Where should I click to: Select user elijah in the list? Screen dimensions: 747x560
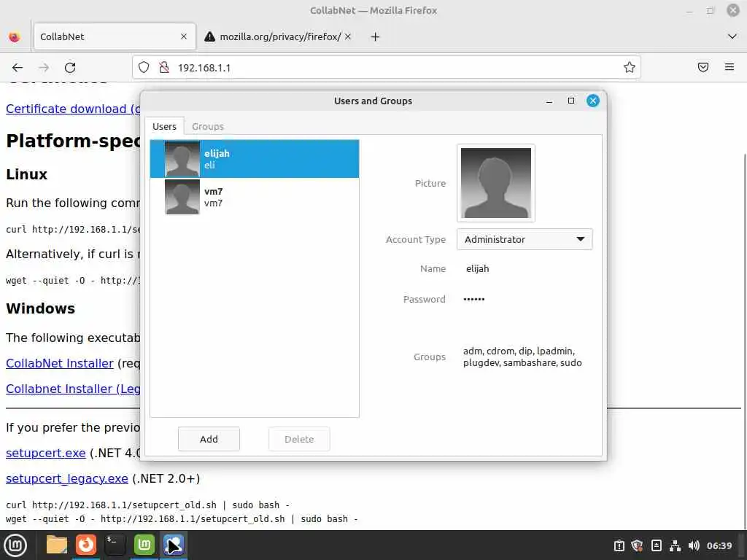coord(255,159)
